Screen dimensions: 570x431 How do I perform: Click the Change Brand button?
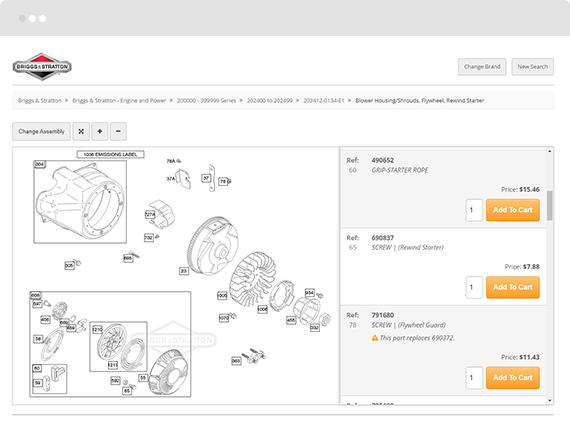click(x=482, y=67)
